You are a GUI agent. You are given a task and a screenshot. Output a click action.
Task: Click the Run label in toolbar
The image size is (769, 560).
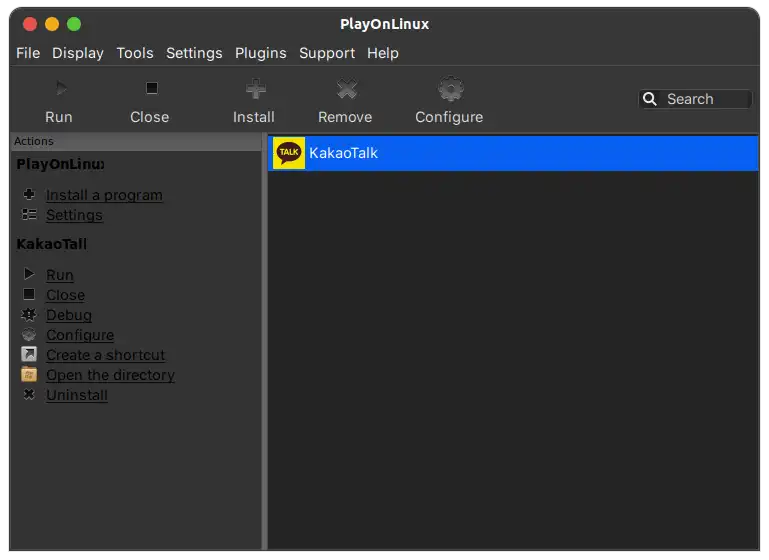click(59, 117)
